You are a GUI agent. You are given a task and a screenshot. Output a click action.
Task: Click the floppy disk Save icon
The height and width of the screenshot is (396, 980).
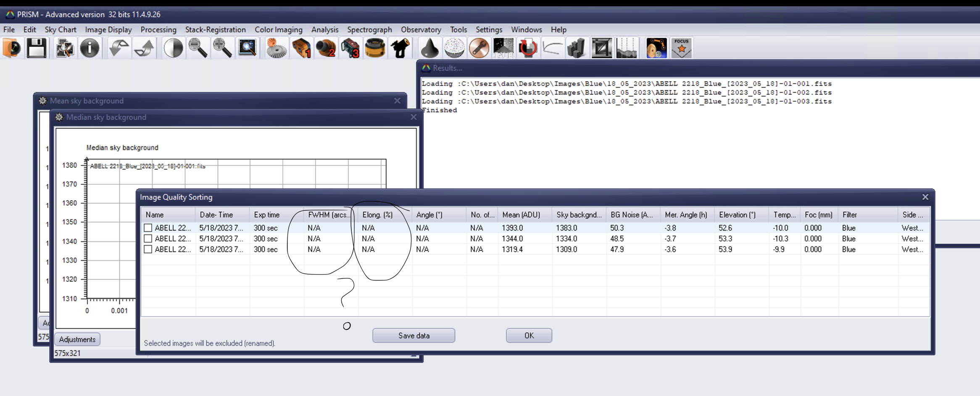37,48
